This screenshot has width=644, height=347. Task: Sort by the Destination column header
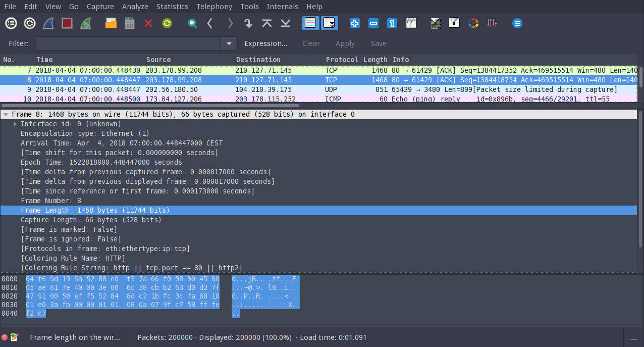click(x=278, y=60)
